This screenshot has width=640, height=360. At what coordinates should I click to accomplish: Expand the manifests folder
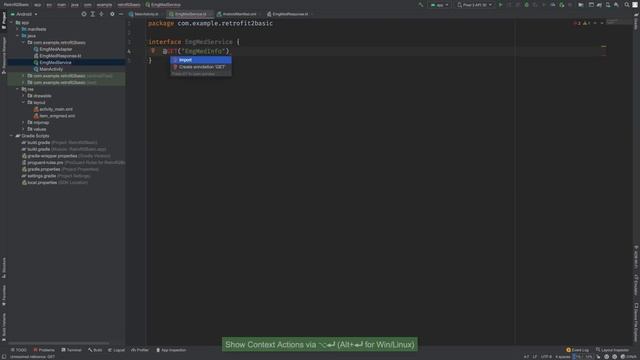[18, 29]
